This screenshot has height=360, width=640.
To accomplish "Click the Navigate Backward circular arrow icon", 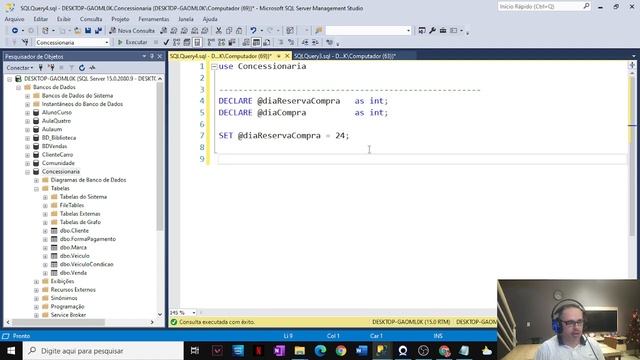I will point(15,31).
